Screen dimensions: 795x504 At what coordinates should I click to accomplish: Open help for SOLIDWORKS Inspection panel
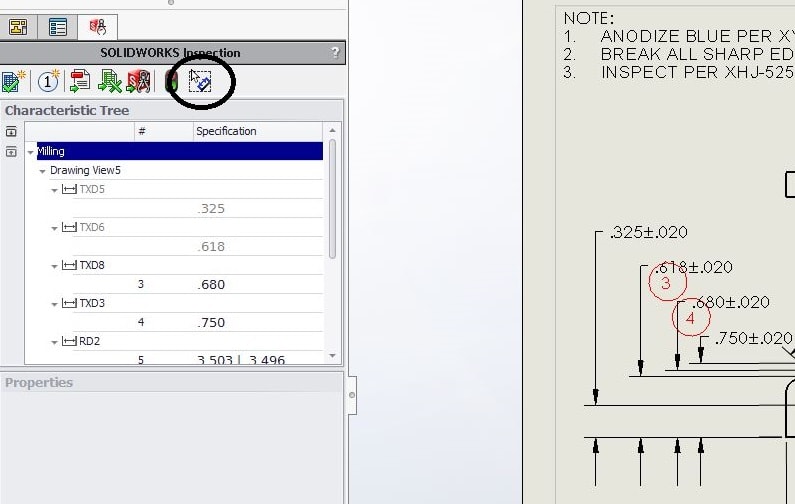[x=335, y=52]
